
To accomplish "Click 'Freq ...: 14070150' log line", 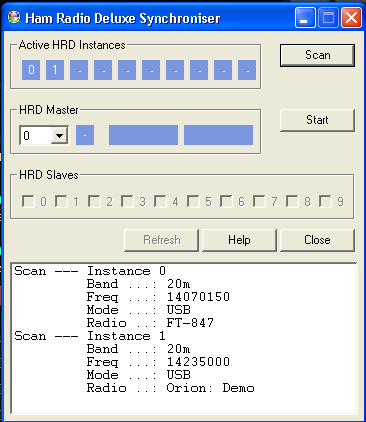I will (158, 297).
